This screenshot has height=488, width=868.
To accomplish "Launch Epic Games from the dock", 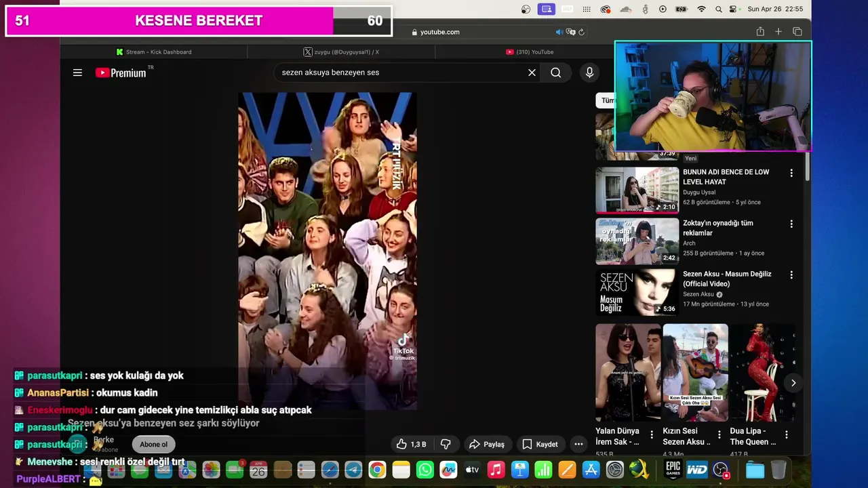I will 673,469.
